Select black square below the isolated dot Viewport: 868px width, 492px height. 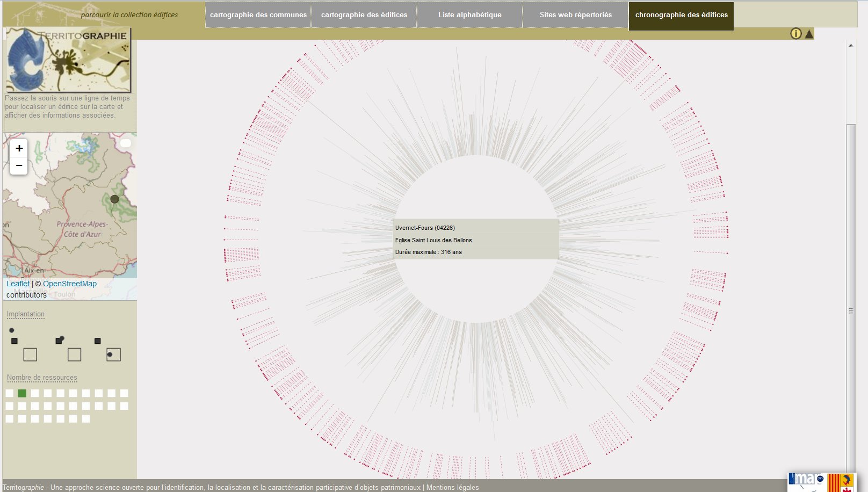[x=15, y=341]
